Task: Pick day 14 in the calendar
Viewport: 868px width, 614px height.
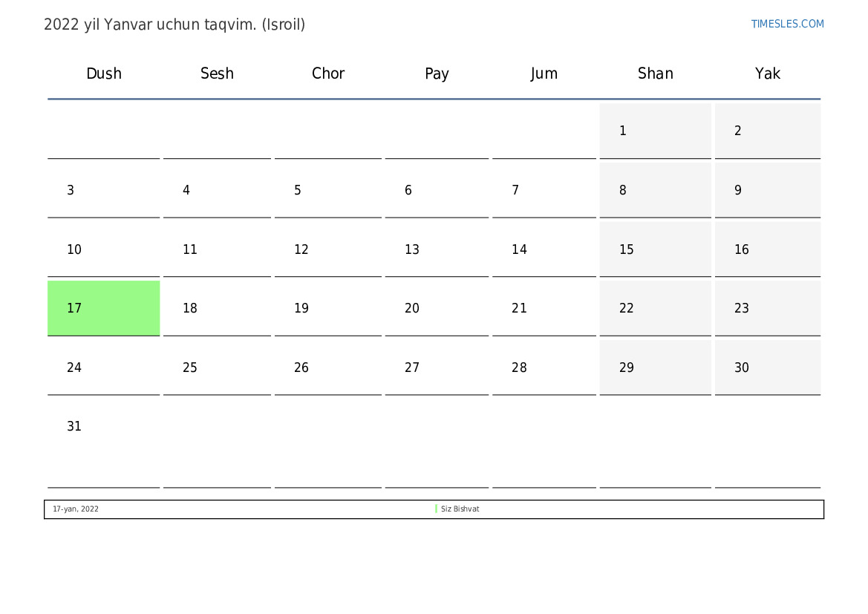Action: (x=544, y=249)
